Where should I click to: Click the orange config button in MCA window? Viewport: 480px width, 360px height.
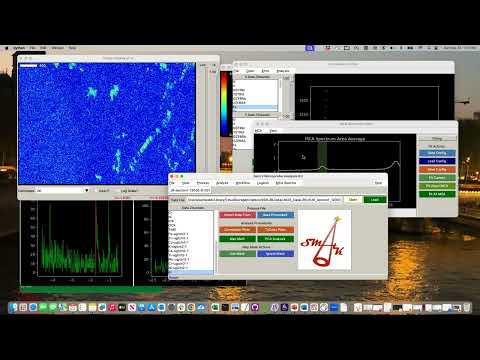point(437,170)
